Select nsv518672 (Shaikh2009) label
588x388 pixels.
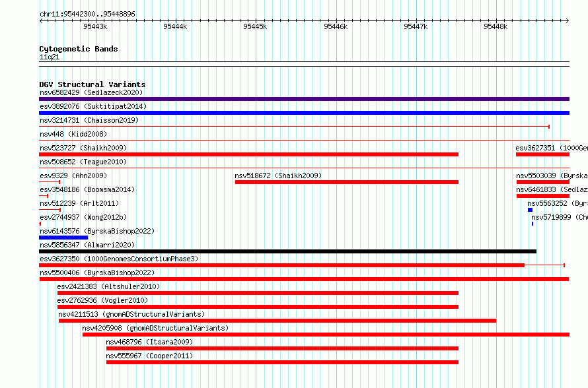point(278,176)
